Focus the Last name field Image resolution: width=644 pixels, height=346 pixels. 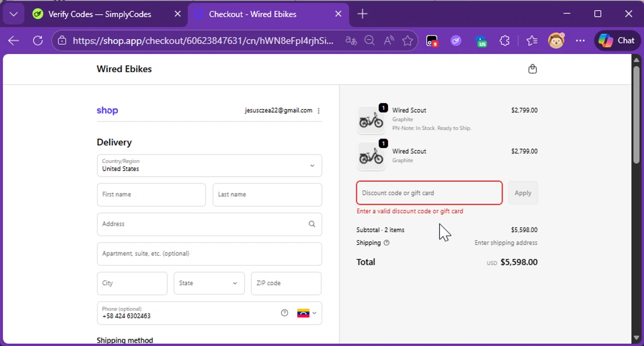[x=267, y=195]
